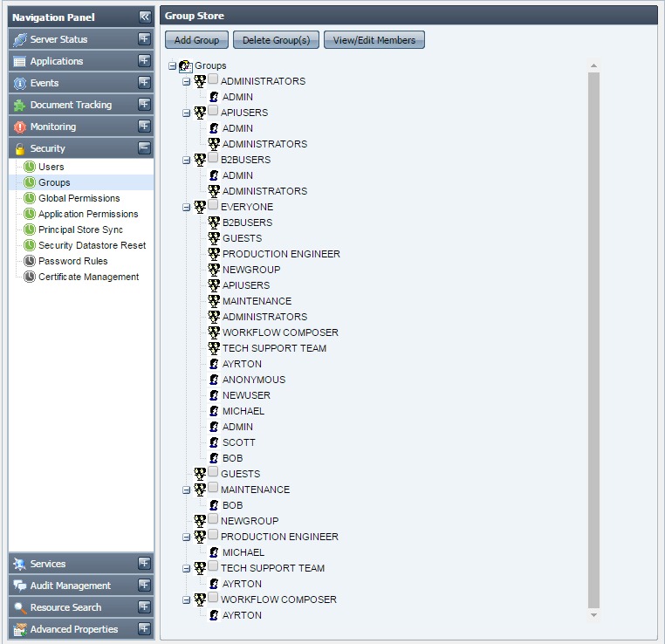Image resolution: width=665 pixels, height=644 pixels.
Task: Click the green Principal Store Sync icon
Action: tap(30, 230)
